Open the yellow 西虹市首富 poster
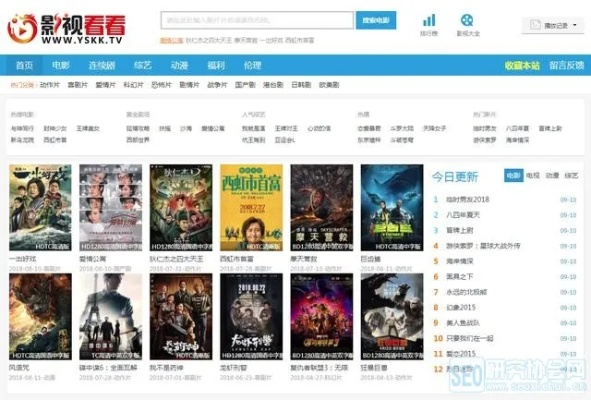 coord(251,207)
